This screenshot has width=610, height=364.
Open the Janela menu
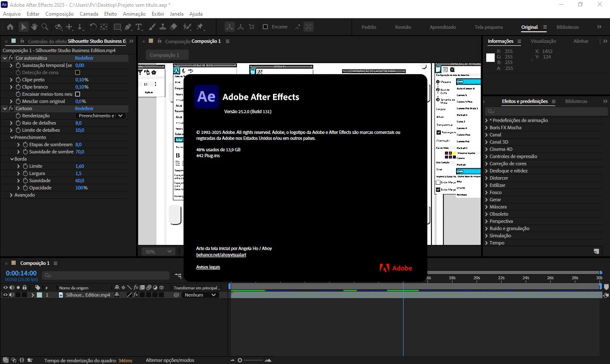click(x=177, y=14)
